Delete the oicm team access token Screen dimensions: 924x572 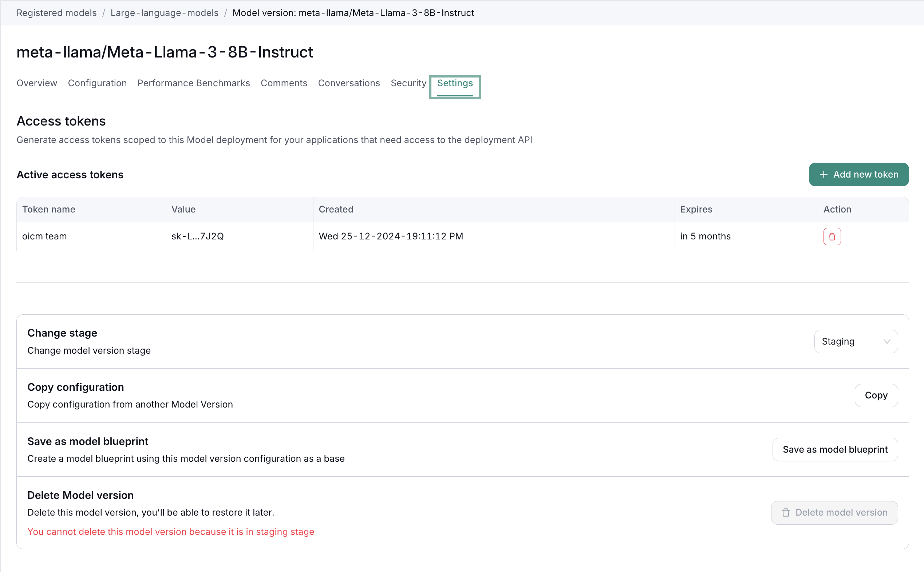[x=832, y=236]
